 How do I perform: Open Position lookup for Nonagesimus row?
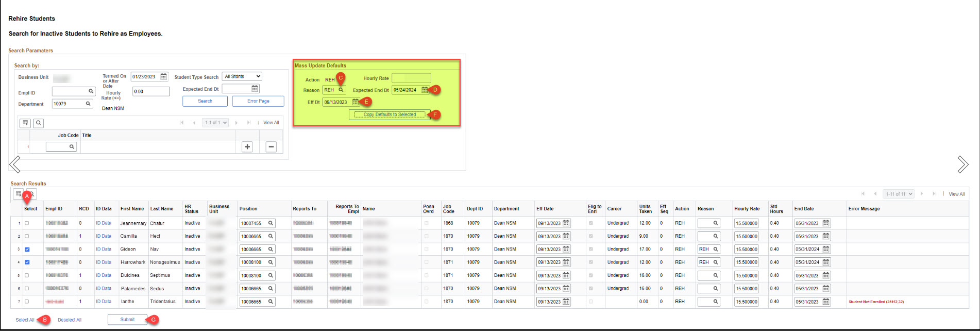click(x=271, y=262)
